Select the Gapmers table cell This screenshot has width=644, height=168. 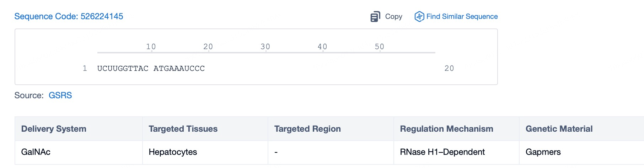click(543, 152)
